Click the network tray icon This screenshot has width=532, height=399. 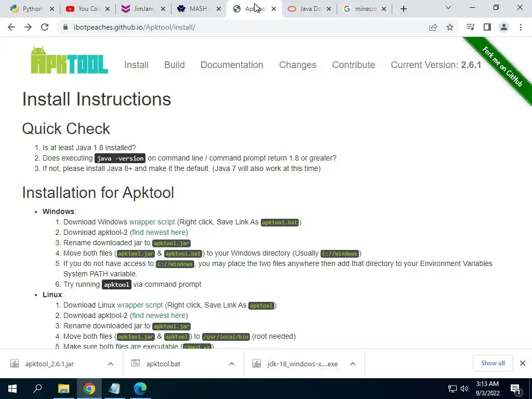453,389
